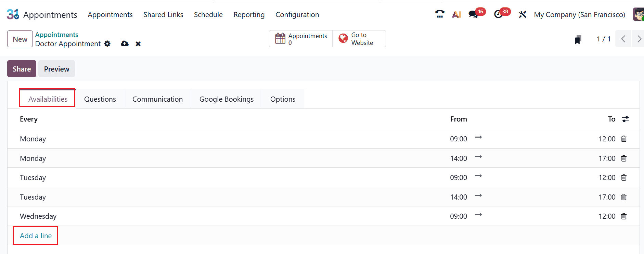Image resolution: width=644 pixels, height=254 pixels.
Task: Select Monday cell in the 14:00 row
Action: point(33,158)
